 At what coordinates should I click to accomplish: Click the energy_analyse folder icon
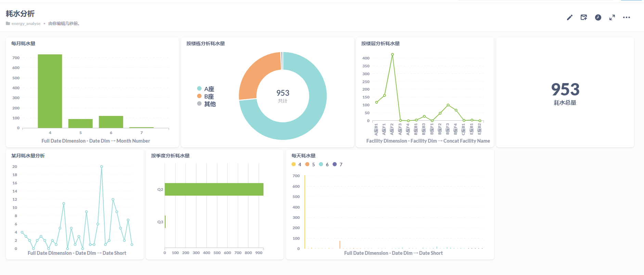8,24
